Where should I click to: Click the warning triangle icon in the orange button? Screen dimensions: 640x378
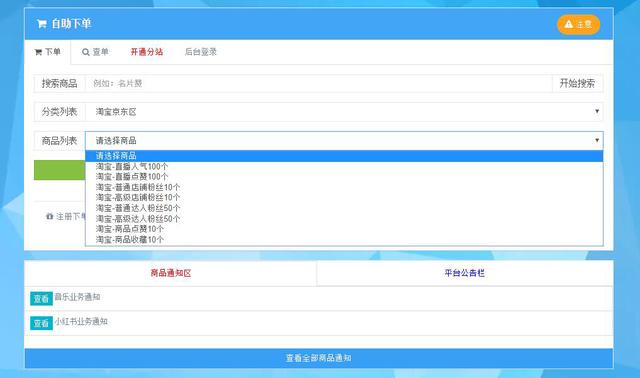(569, 24)
